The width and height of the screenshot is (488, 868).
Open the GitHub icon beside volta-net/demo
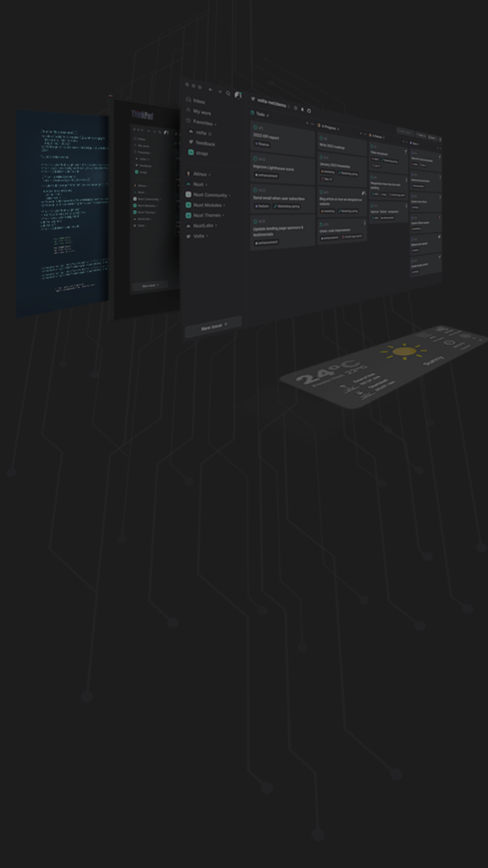[308, 110]
